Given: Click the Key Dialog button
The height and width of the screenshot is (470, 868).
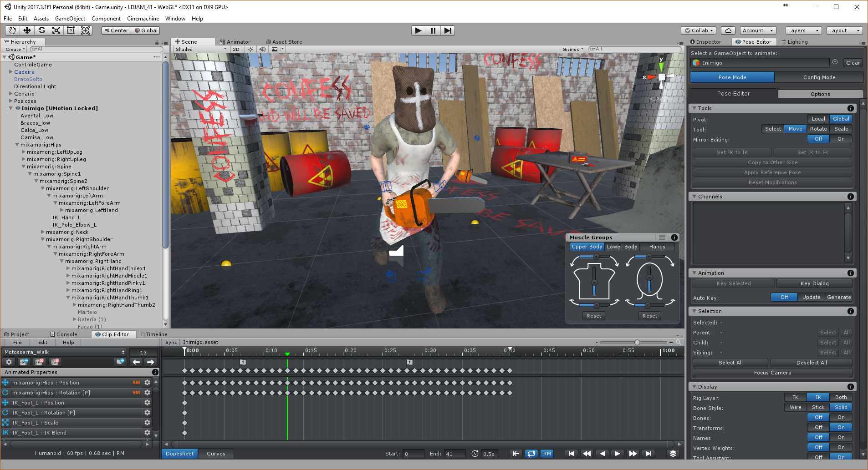Looking at the screenshot, I should pos(814,283).
